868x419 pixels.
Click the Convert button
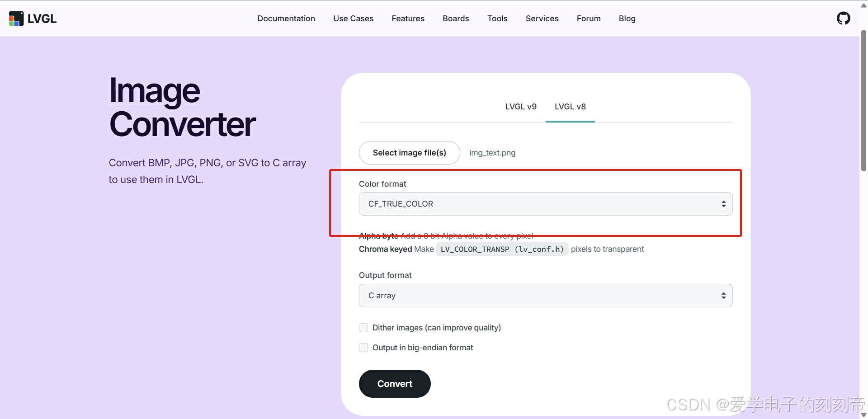395,384
